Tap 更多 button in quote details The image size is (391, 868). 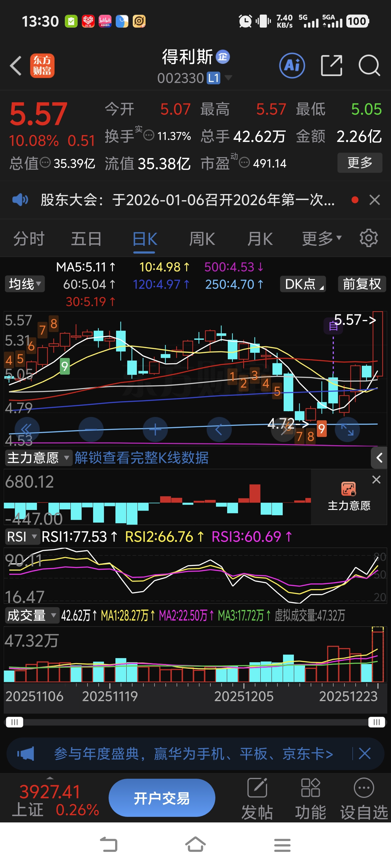[360, 163]
